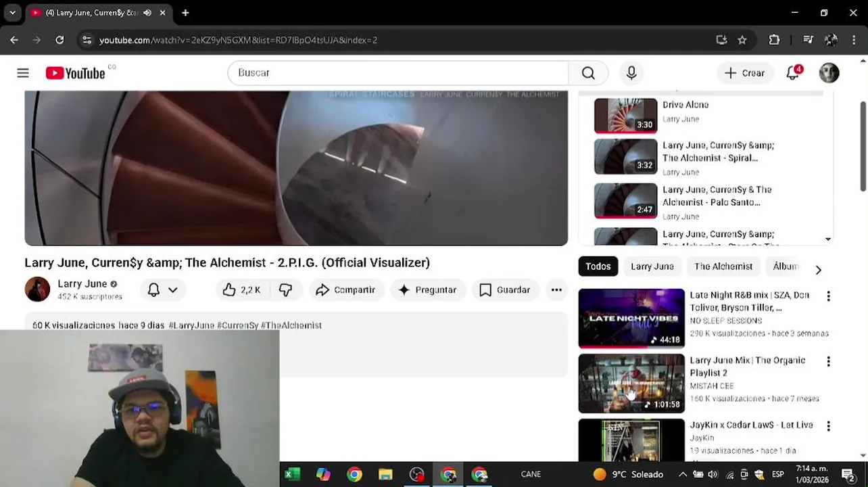
Task: Open OBS Studio from the taskbar
Action: point(416,474)
